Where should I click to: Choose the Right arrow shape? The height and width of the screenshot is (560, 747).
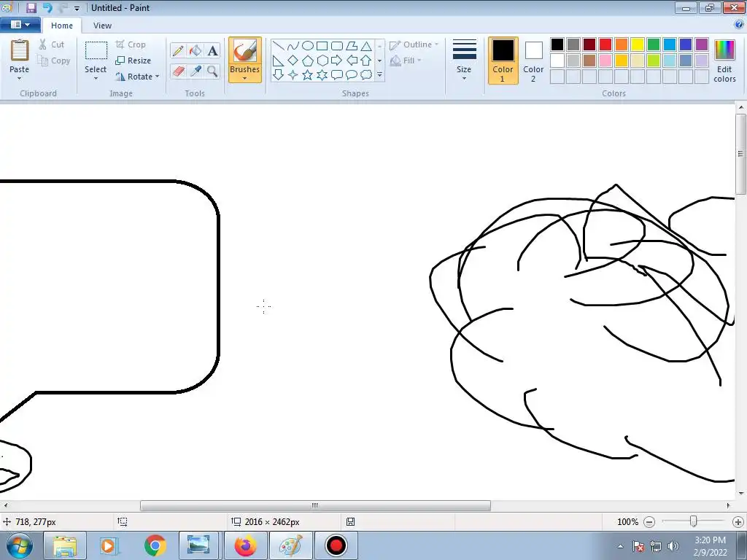pos(337,61)
